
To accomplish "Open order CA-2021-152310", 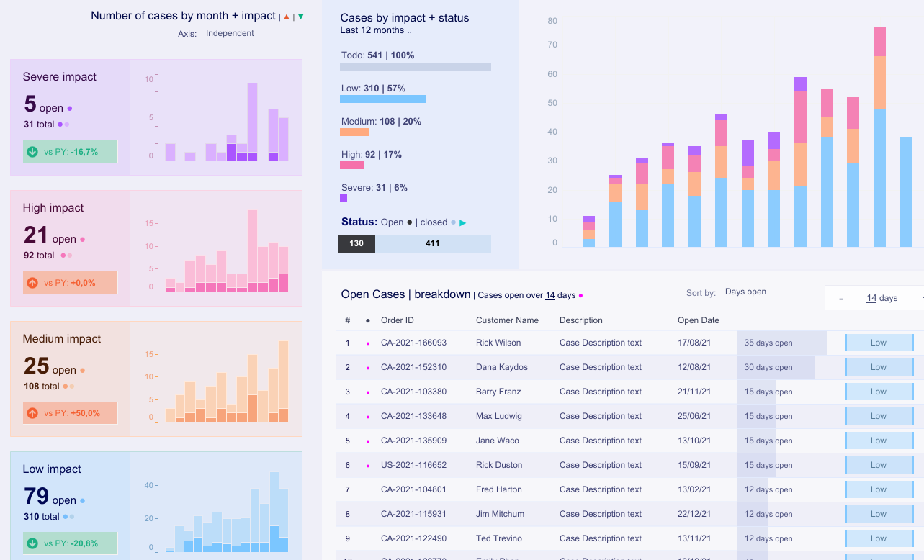I will coord(413,367).
